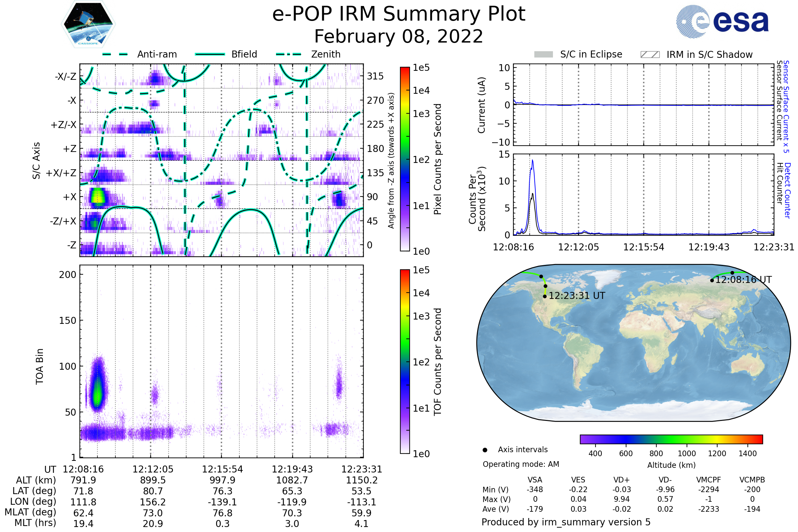Screen dimensions: 798x532
Task: Click the ESA logo
Action: (722, 21)
